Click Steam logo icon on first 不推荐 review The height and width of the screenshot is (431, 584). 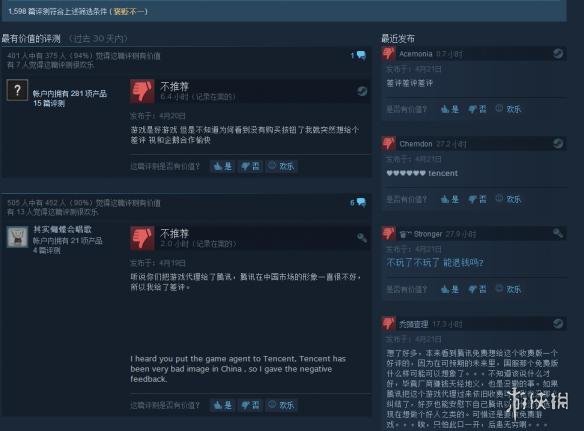pos(362,91)
